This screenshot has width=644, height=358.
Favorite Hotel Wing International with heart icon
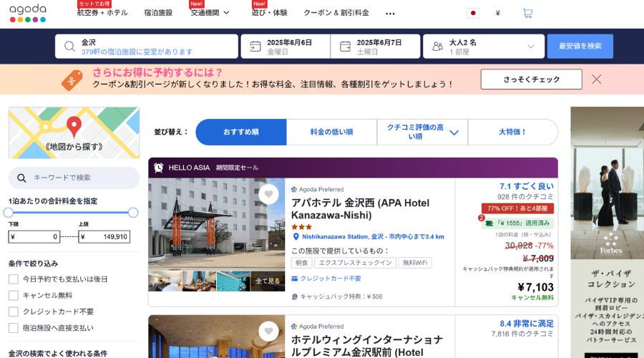(268, 332)
